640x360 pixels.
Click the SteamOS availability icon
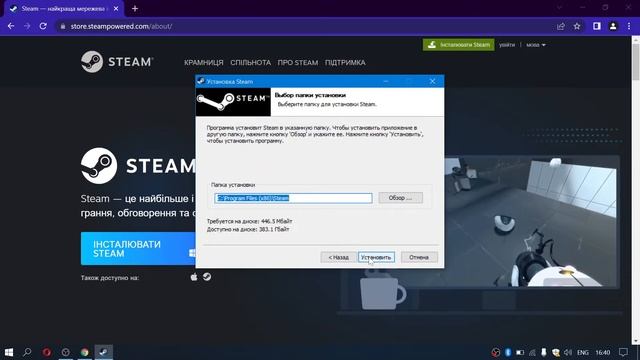(x=207, y=277)
